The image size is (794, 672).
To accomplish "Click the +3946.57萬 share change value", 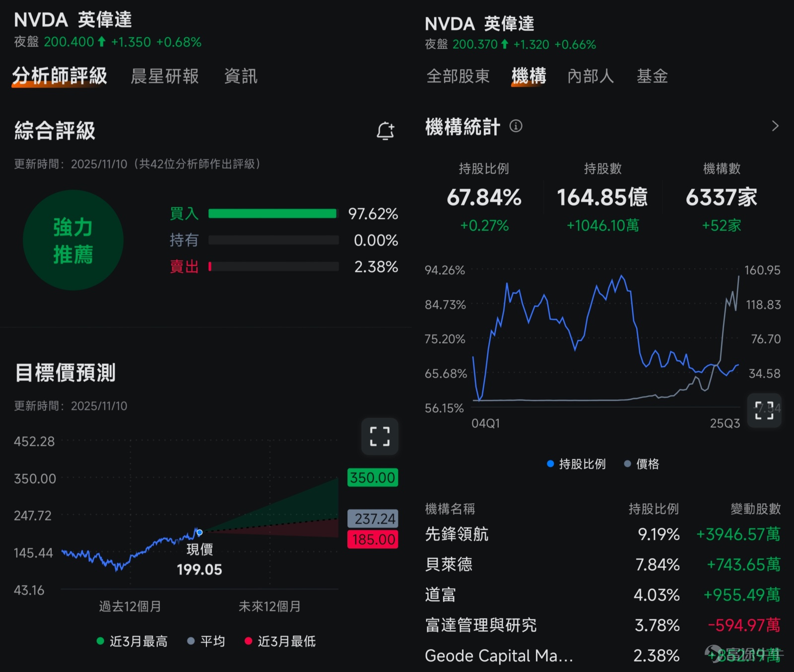I will tap(738, 534).
